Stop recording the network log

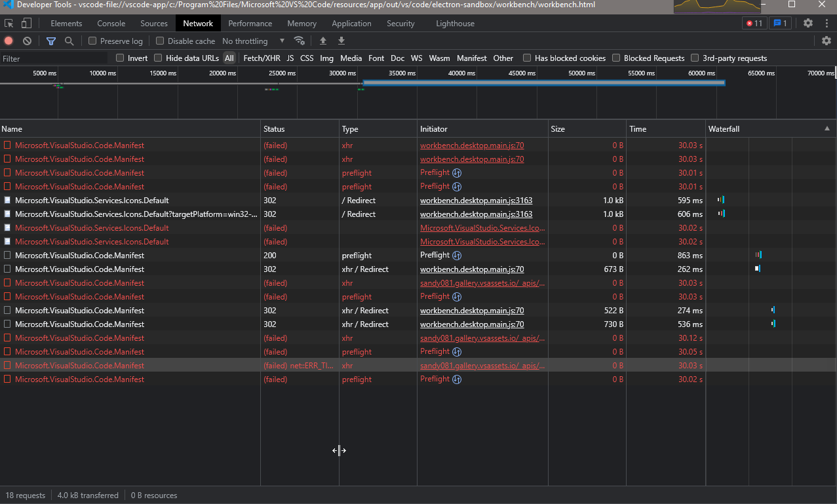pyautogui.click(x=8, y=41)
